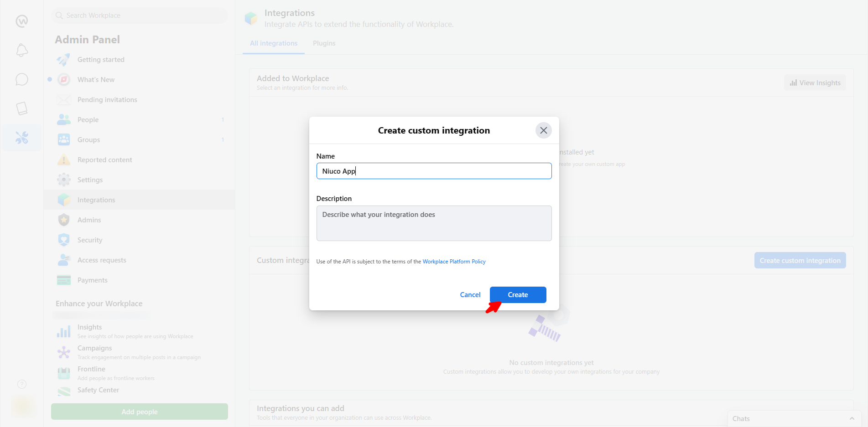868x427 pixels.
Task: Open Access requests menu item
Action: click(140, 260)
